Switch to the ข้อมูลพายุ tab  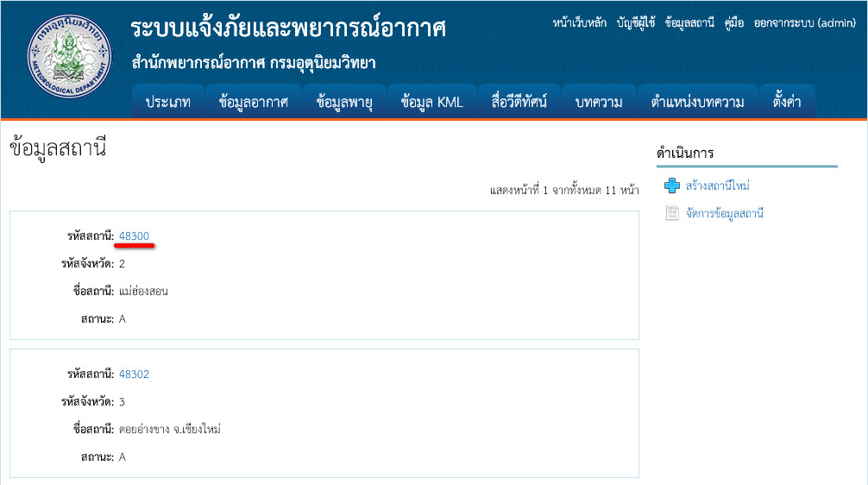tap(344, 102)
